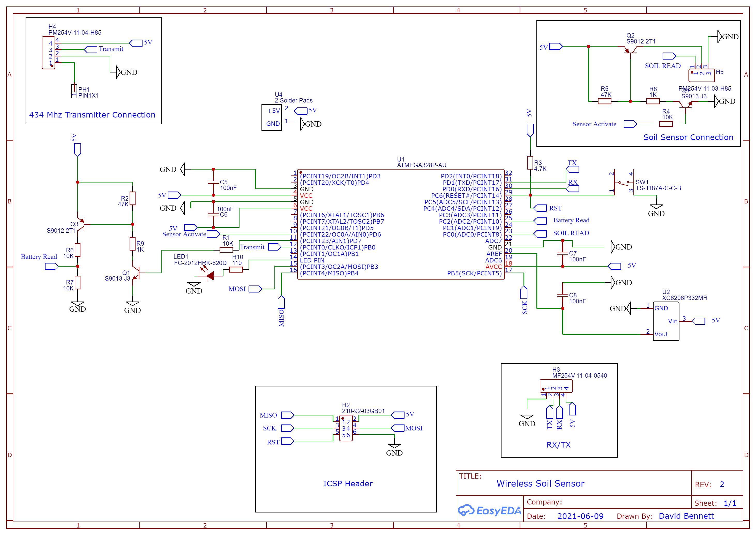Click capacitor C5 100nF symbol
Screen dimensions: 756x535
click(x=213, y=182)
